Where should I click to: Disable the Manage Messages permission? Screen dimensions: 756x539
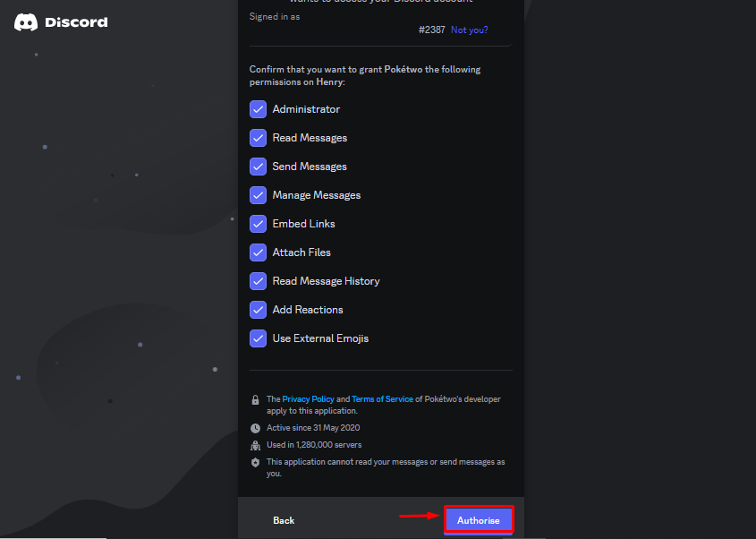258,195
